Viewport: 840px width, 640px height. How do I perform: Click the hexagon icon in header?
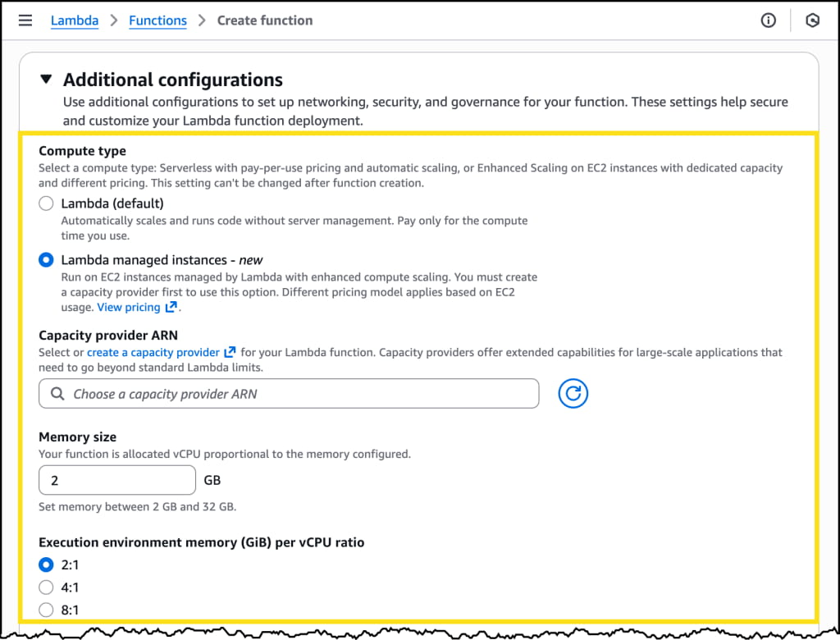812,21
